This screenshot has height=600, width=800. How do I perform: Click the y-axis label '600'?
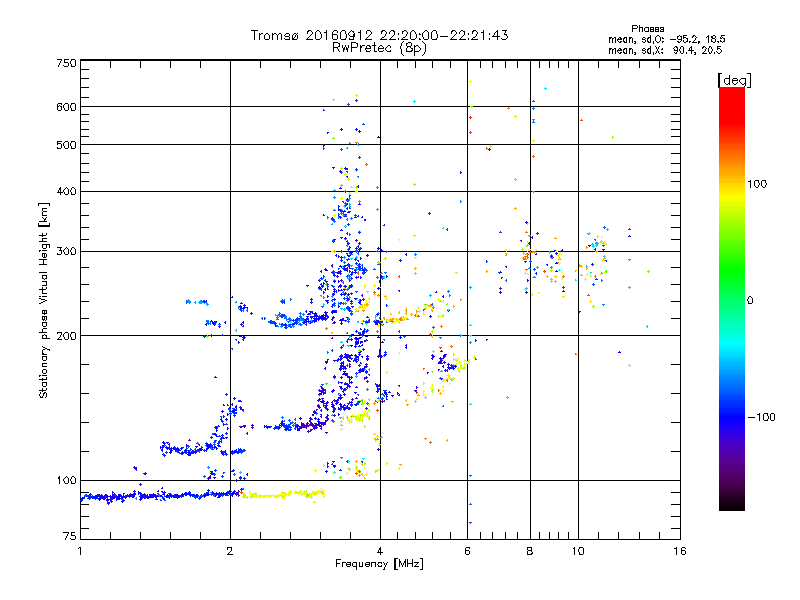(66, 107)
